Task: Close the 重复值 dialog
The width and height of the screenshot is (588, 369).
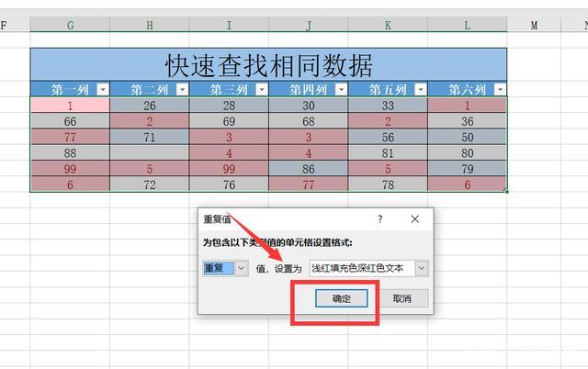Action: coord(414,218)
